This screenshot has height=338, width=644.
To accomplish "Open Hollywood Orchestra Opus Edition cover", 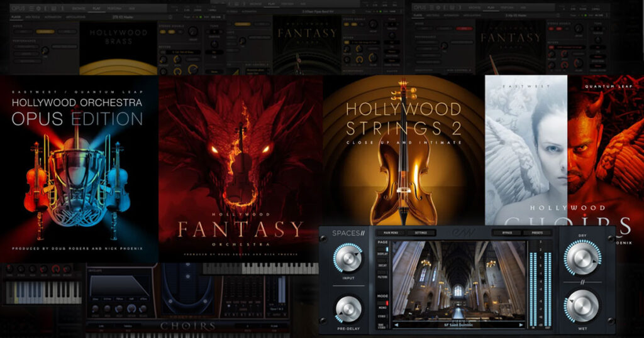I will click(x=79, y=168).
